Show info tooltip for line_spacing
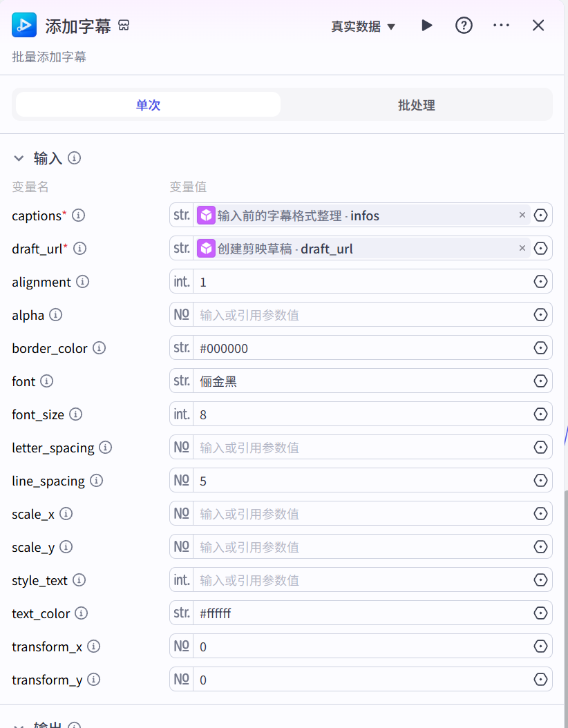568x728 pixels. tap(96, 480)
